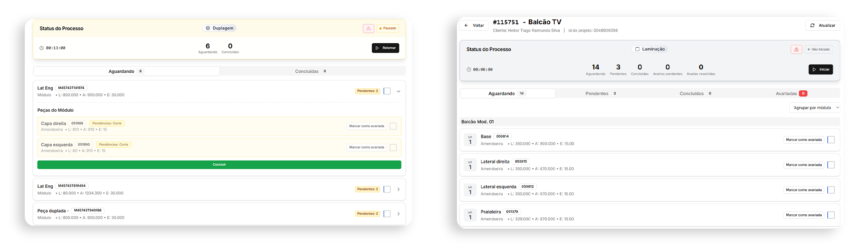Click the clock icon next to 00:13:00
The height and width of the screenshot is (245, 868).
coord(41,48)
